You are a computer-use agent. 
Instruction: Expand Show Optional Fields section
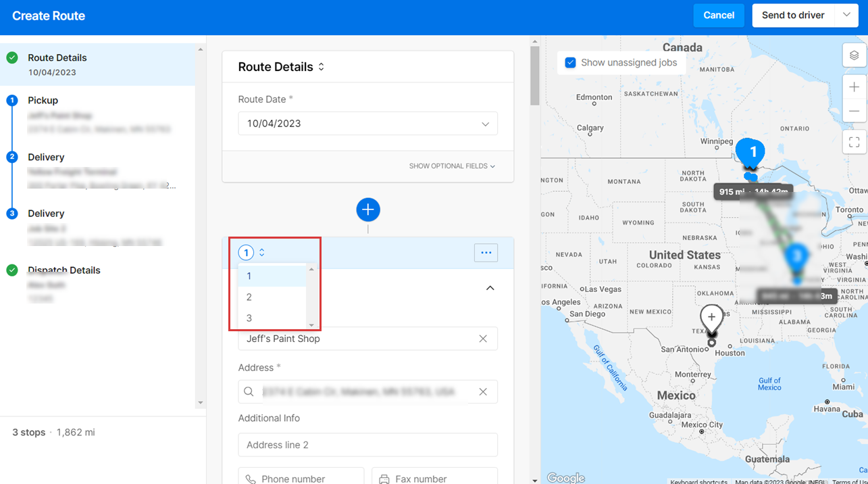pyautogui.click(x=451, y=166)
